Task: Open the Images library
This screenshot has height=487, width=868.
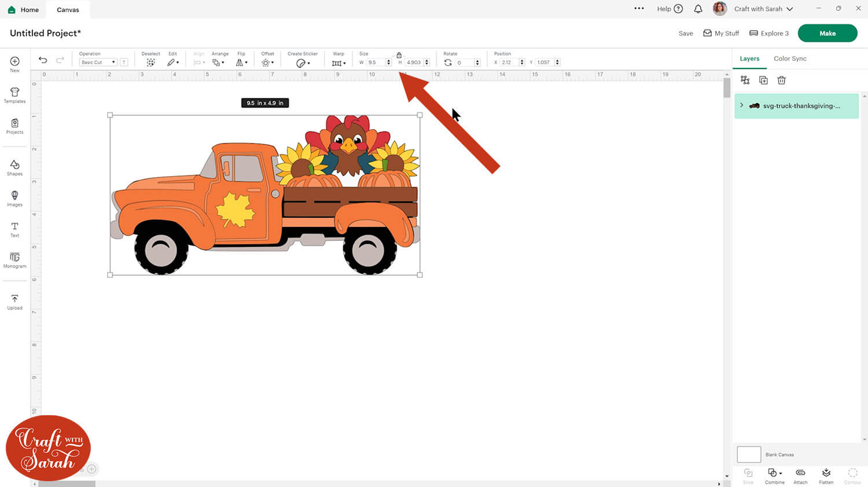Action: point(14,199)
